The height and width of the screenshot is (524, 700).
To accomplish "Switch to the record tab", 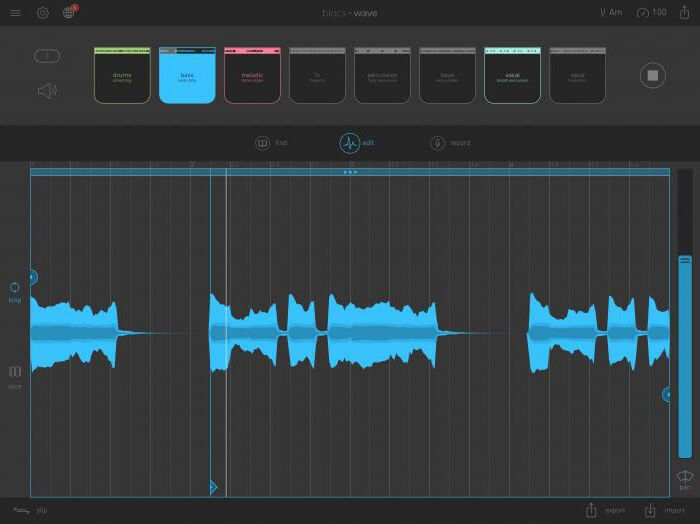I will [450, 143].
